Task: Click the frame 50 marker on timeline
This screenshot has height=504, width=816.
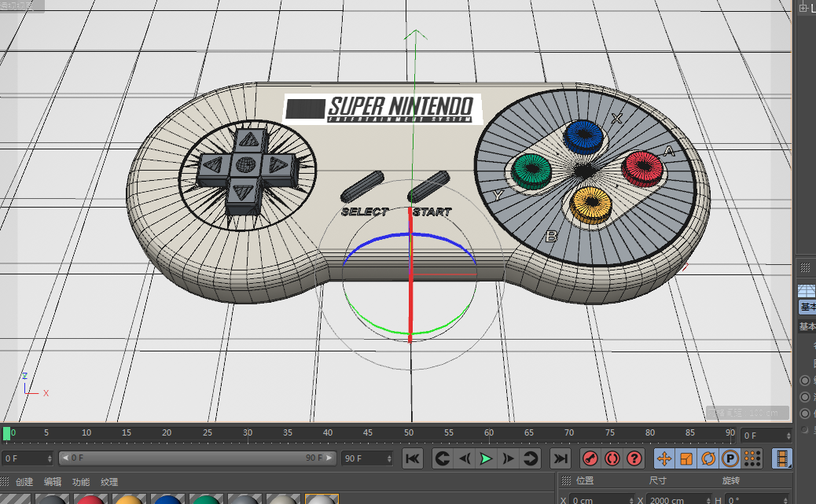Action: [x=409, y=434]
